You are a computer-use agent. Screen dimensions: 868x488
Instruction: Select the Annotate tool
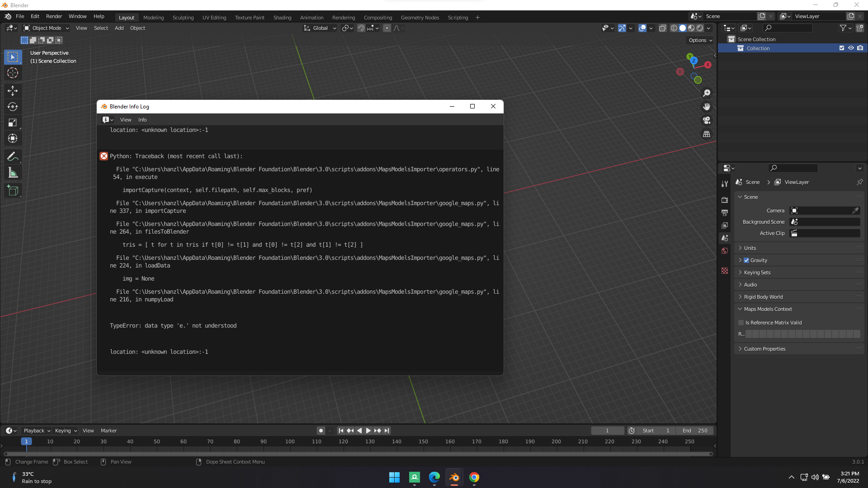(x=12, y=156)
